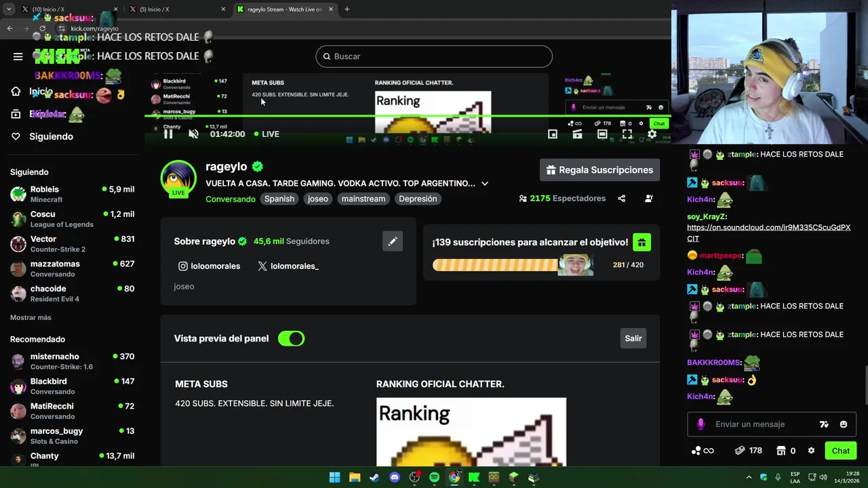Viewport: 868px width, 488px height.
Task: Click the browser back arrow
Action: tap(9, 28)
